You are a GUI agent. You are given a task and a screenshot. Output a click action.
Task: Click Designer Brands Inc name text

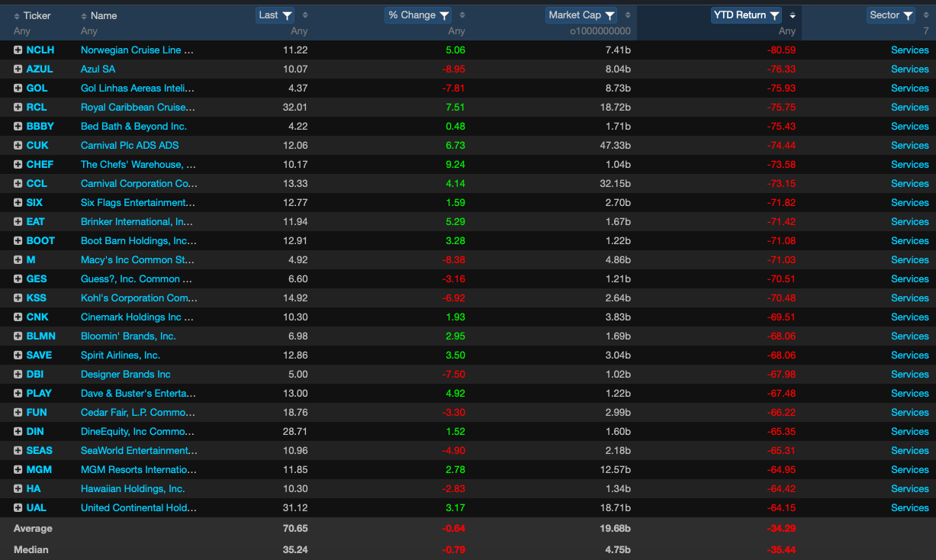(126, 374)
